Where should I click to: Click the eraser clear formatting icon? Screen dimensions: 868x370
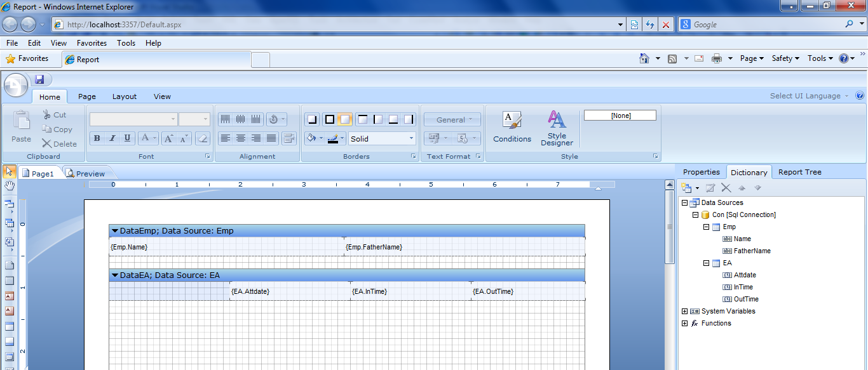(202, 138)
